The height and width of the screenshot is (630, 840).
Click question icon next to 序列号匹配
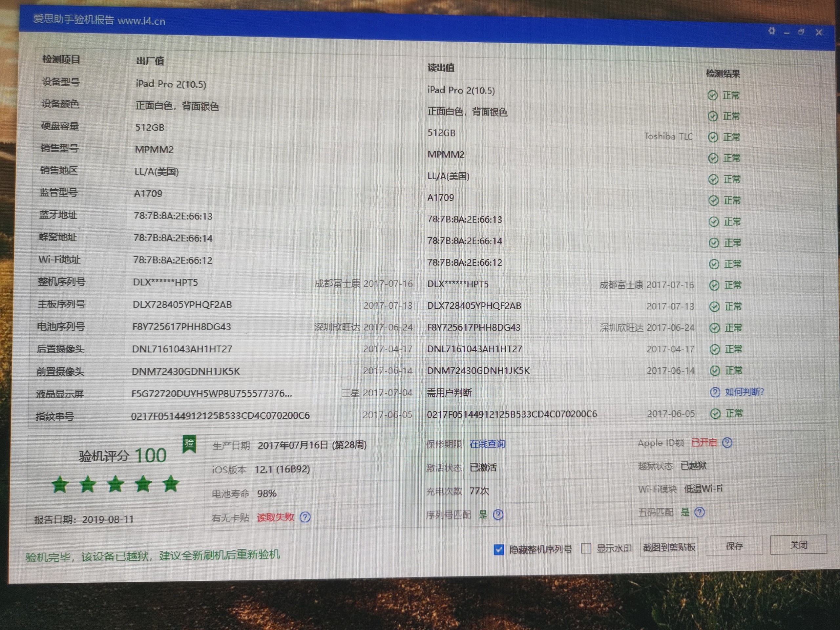pyautogui.click(x=498, y=514)
